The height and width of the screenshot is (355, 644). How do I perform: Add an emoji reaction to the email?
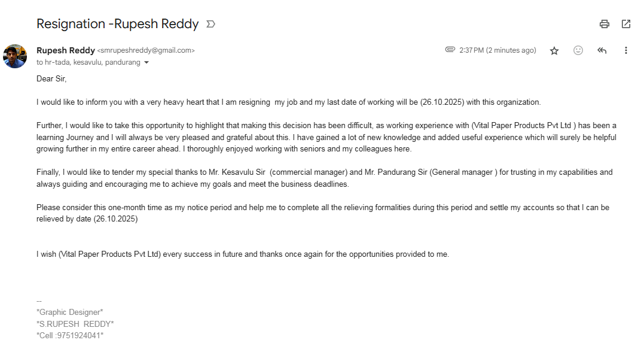coord(578,50)
